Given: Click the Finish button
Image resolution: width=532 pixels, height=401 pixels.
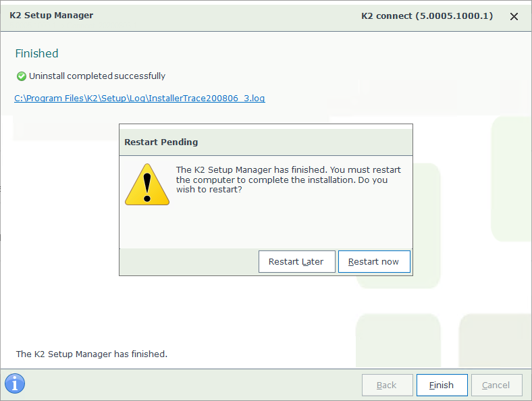Looking at the screenshot, I should [x=442, y=385].
